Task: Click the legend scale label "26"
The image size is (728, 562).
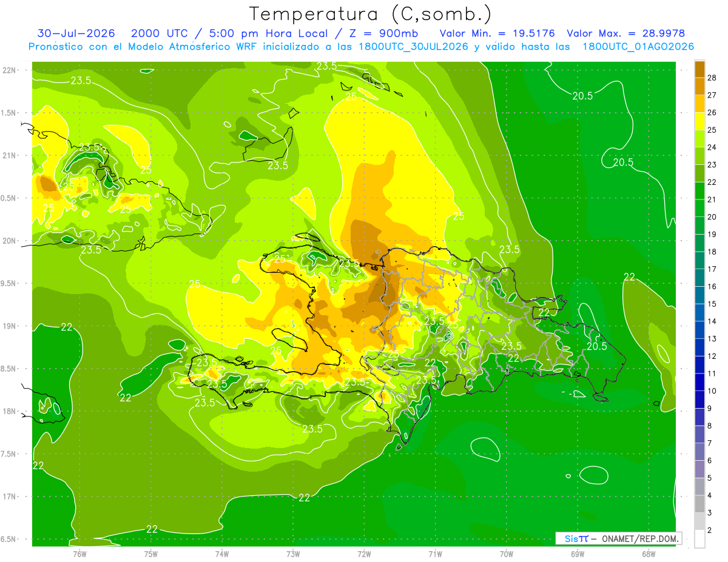Action: [x=712, y=112]
